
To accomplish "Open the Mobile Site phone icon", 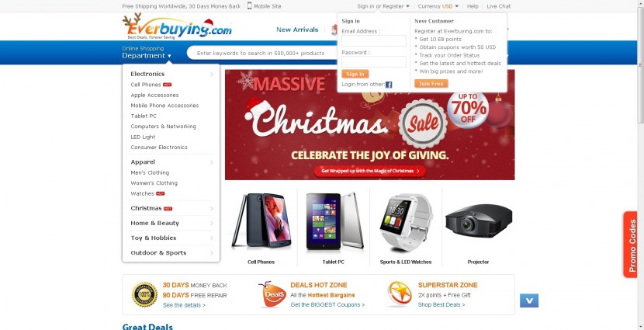I will coord(249,5).
